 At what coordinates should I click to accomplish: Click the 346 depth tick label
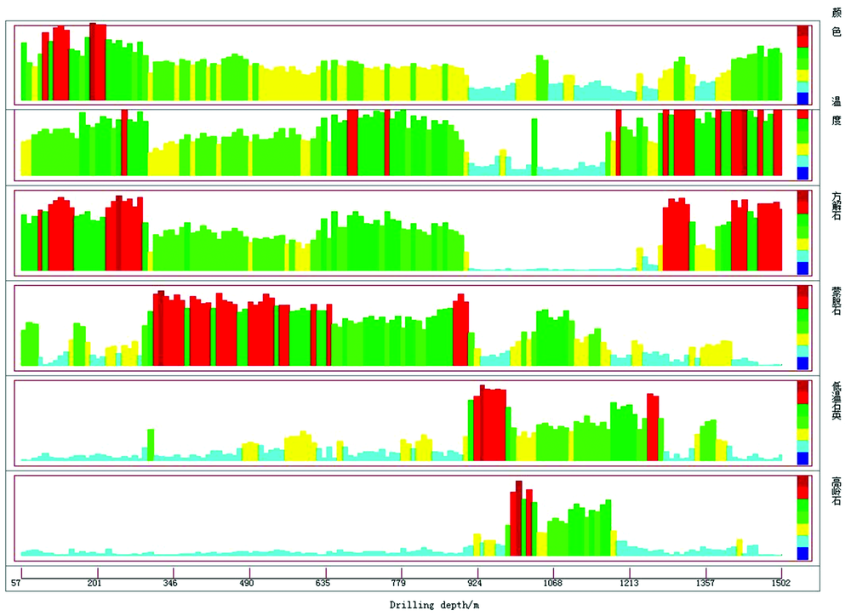click(x=173, y=584)
